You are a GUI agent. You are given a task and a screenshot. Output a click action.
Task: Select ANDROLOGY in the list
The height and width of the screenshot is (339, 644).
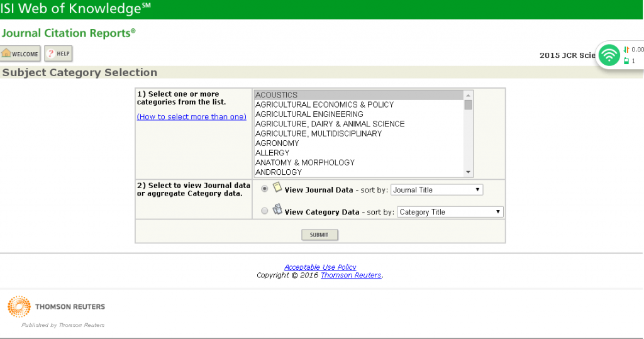point(359,172)
